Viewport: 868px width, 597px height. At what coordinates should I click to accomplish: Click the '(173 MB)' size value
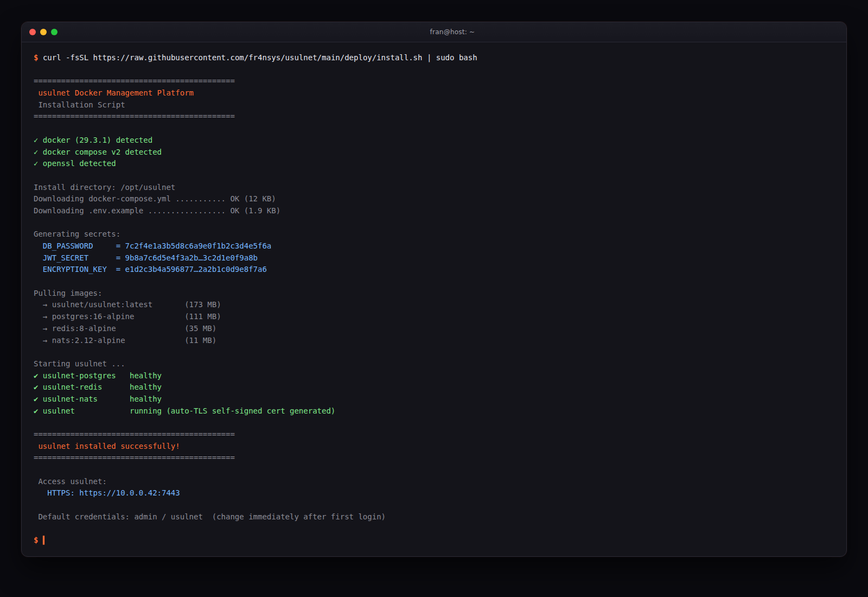click(203, 304)
